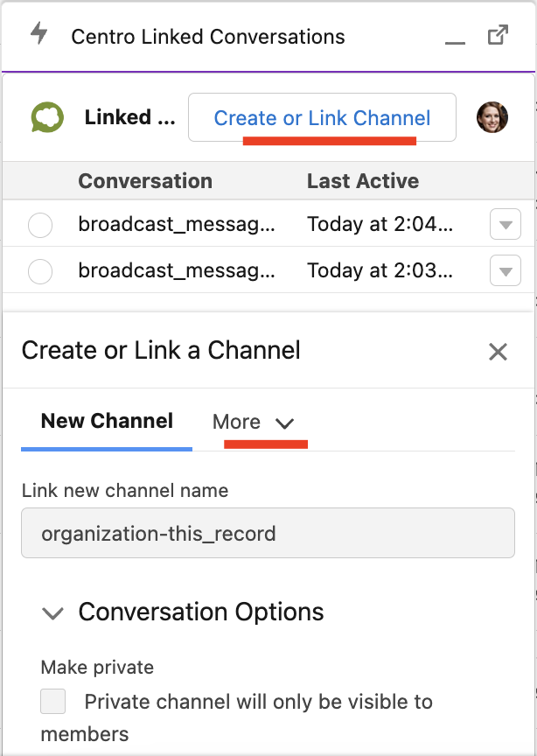The width and height of the screenshot is (537, 756).
Task: Click the lightning bolt utility icon
Action: click(x=39, y=34)
